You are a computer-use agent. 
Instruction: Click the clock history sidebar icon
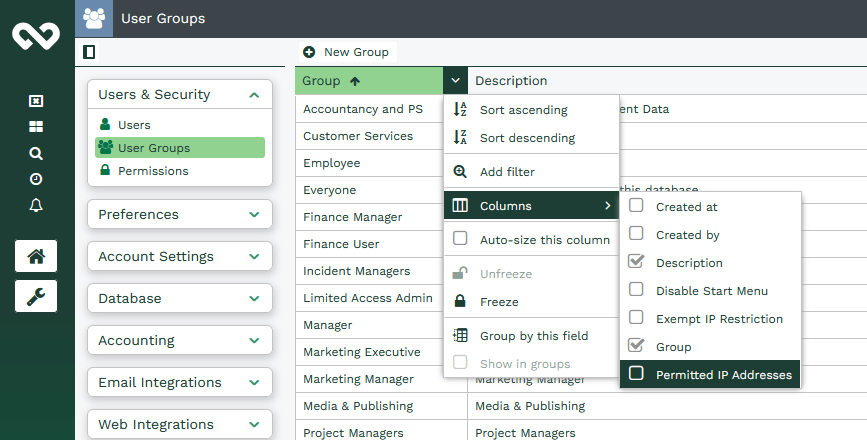coord(36,179)
